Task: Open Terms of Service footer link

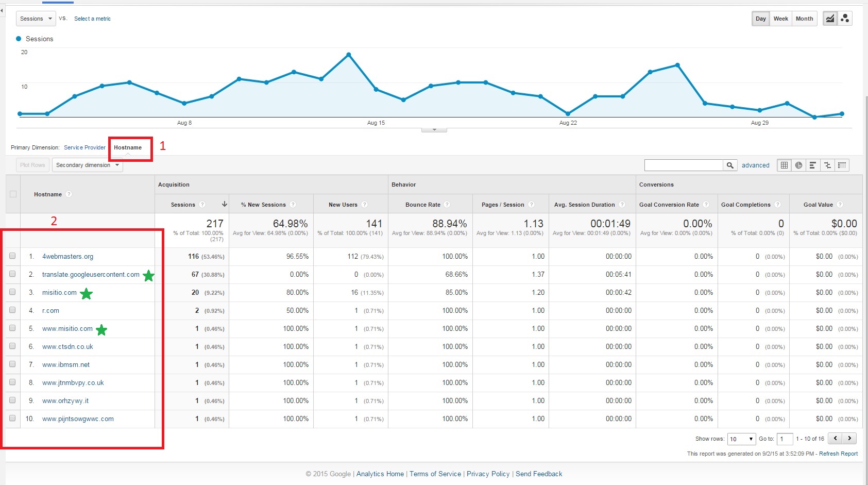Action: click(x=435, y=474)
